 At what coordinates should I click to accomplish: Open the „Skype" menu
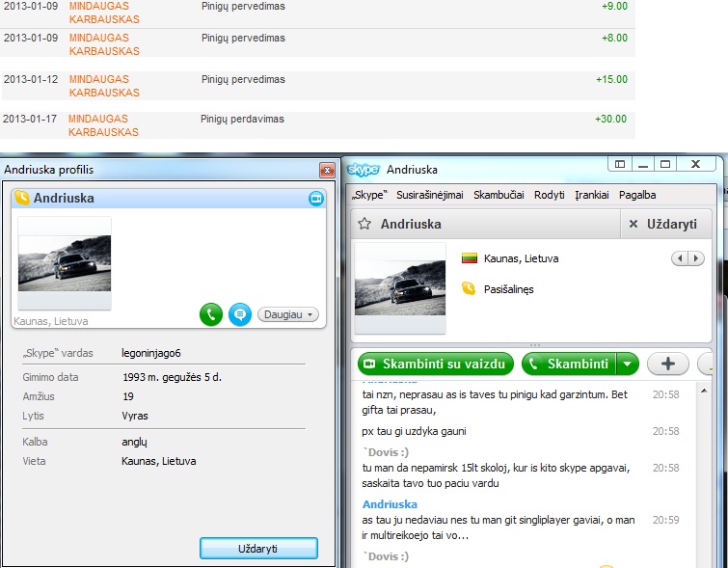coord(369,195)
